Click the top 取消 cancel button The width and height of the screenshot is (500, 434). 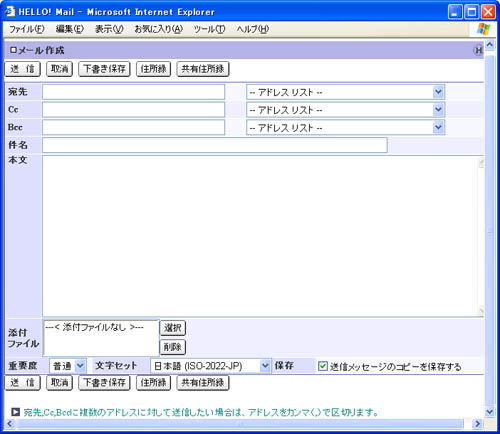click(x=60, y=69)
